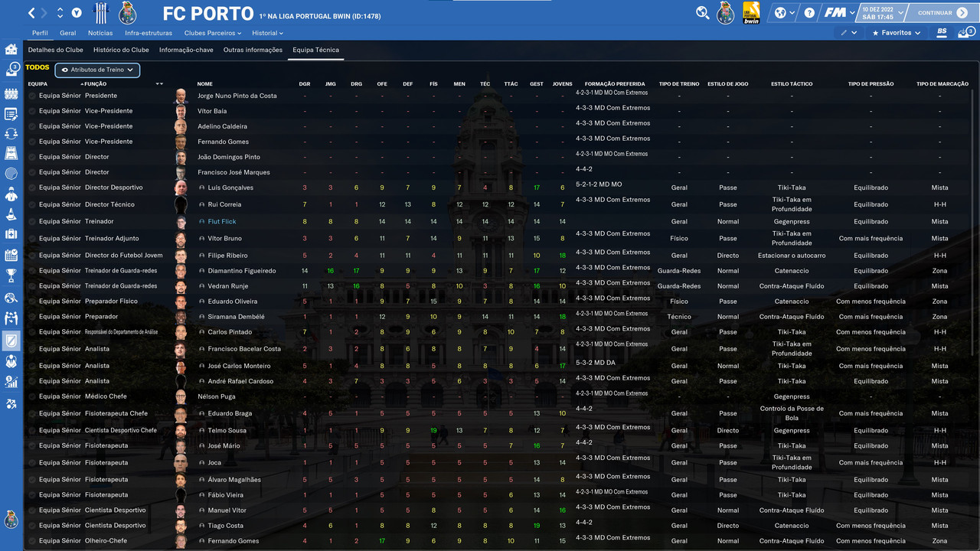Tick the row circle for Luís Gonçalves
The image size is (980, 551).
pos(32,187)
